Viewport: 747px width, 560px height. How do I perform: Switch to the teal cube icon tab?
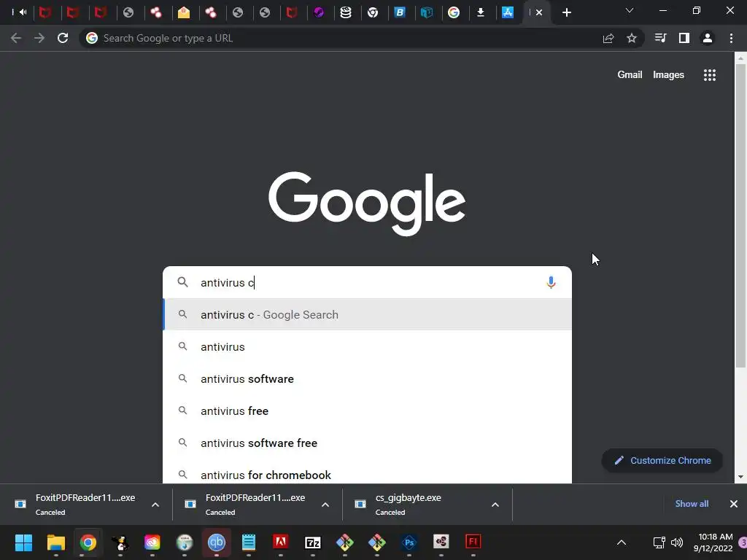(427, 12)
